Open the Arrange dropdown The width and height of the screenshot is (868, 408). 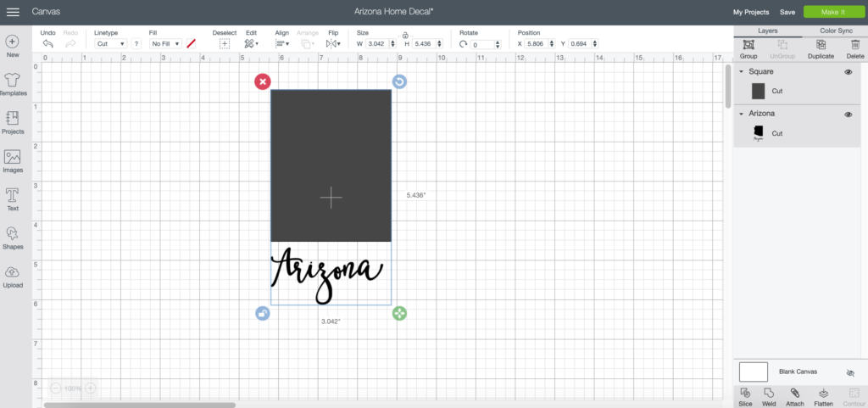pos(308,44)
